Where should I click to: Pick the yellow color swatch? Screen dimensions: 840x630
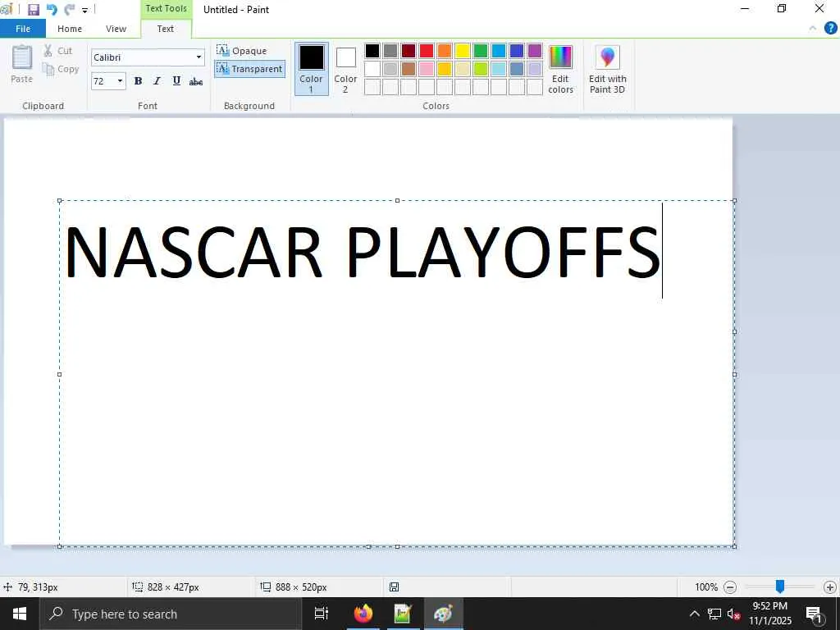click(x=463, y=51)
